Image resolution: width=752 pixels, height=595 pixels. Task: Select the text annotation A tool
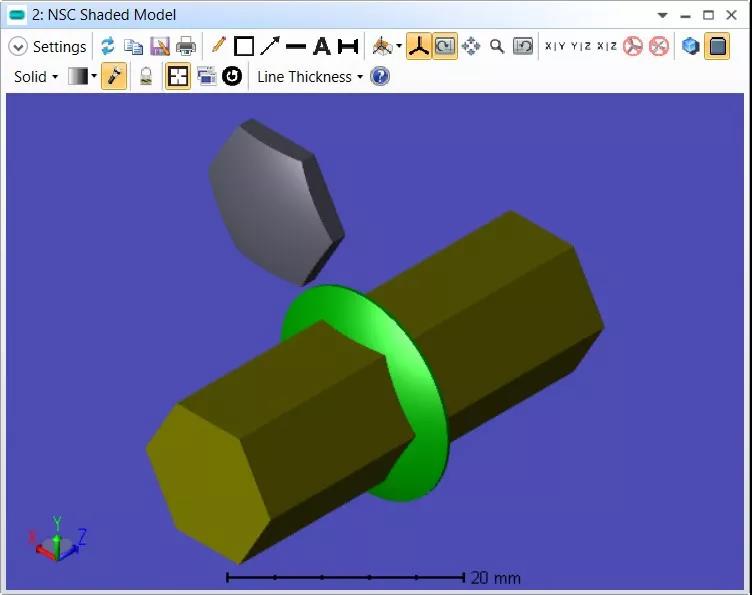[322, 46]
